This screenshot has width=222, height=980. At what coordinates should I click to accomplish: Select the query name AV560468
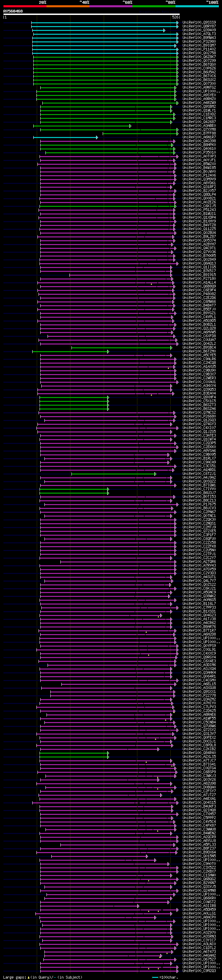13,11
